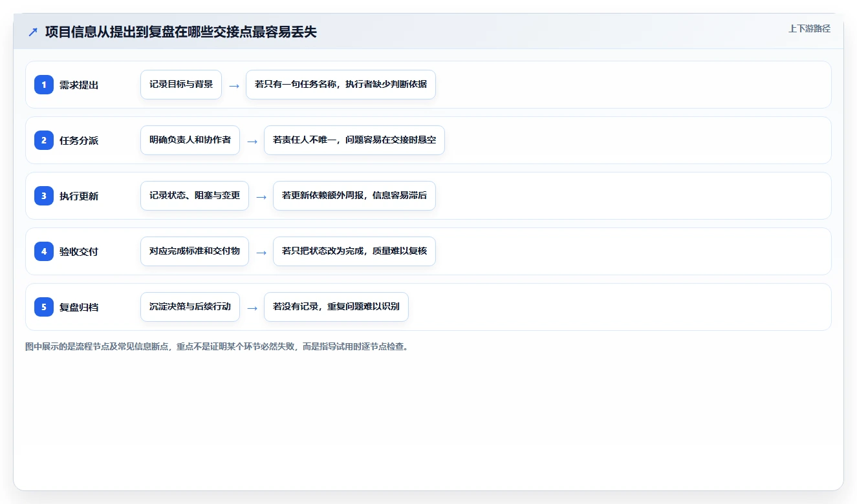
Task: Click the 若只有一句任务名称，执行者缺少判断依据 box
Action: 341,85
